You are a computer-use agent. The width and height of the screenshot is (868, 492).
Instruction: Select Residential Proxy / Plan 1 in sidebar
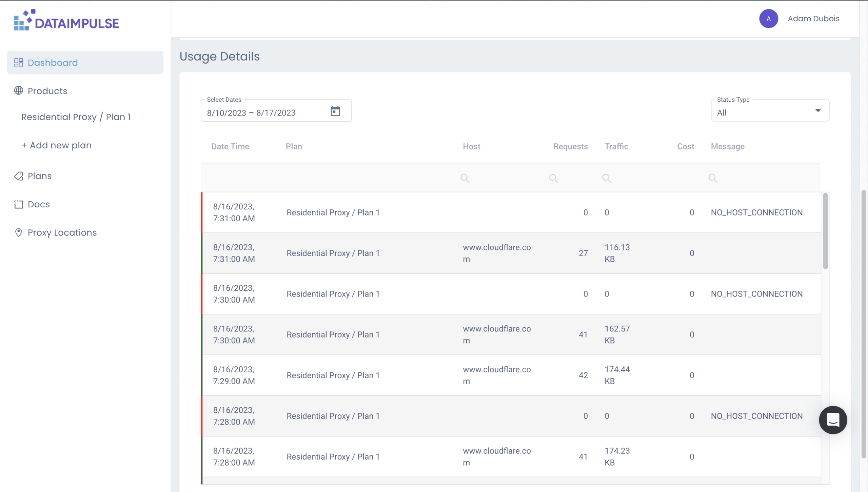pyautogui.click(x=76, y=117)
